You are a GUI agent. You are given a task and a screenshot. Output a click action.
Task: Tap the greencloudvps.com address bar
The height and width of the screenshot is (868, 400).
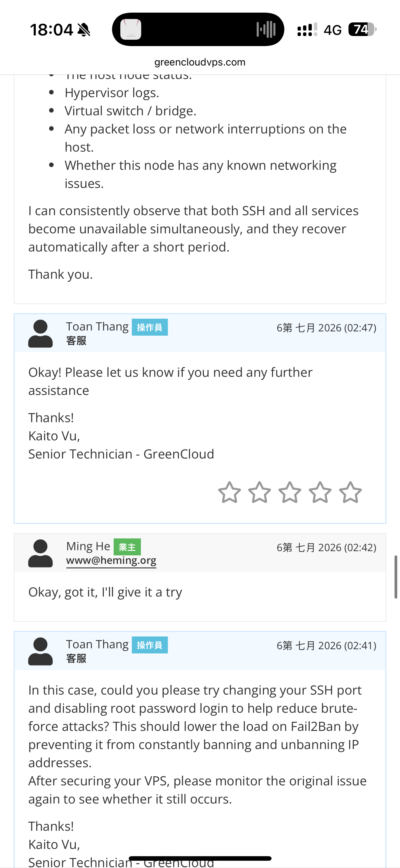(200, 62)
